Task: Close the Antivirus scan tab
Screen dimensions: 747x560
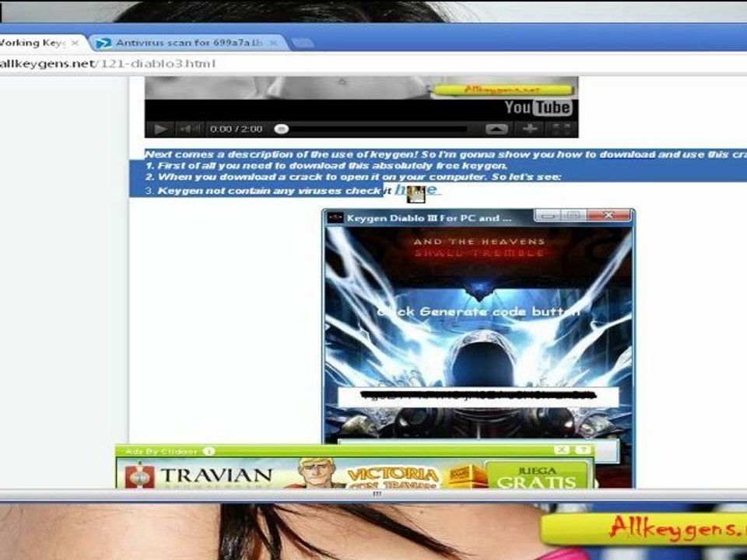Action: coord(273,43)
